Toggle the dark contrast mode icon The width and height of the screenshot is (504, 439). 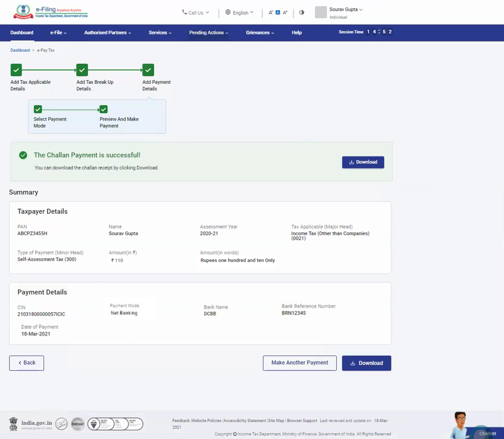(x=301, y=13)
